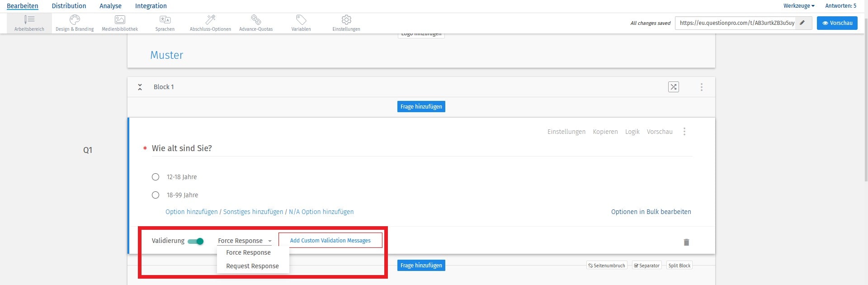Click the Block 1 shuffle randomize icon
The height and width of the screenshot is (285, 868).
pos(674,87)
